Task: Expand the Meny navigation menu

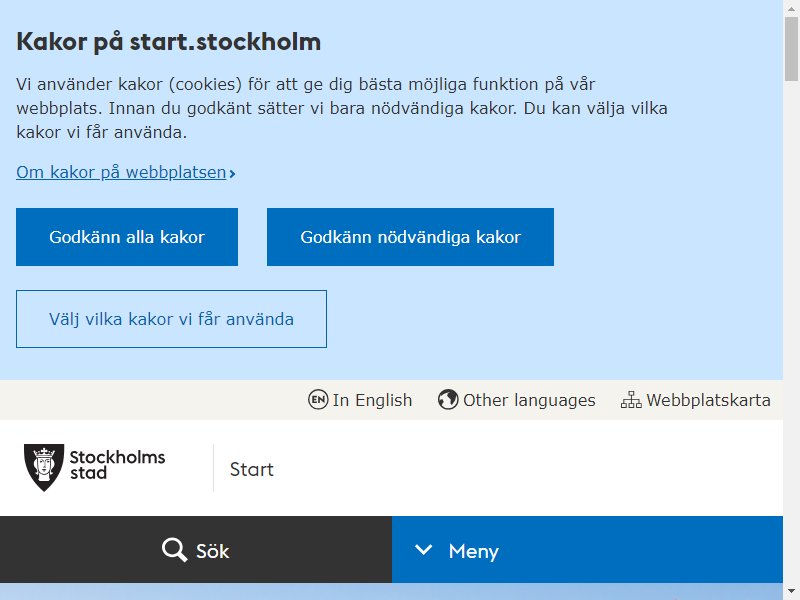Action: point(587,550)
